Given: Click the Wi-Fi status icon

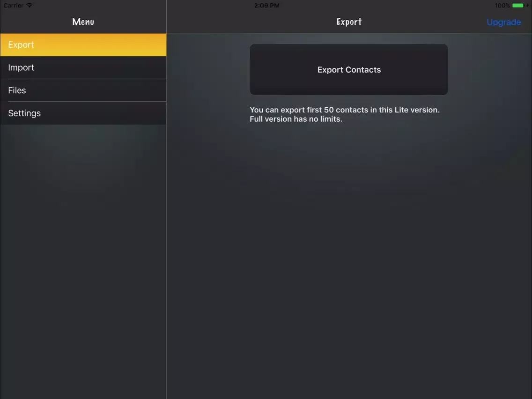Looking at the screenshot, I should (x=30, y=5).
